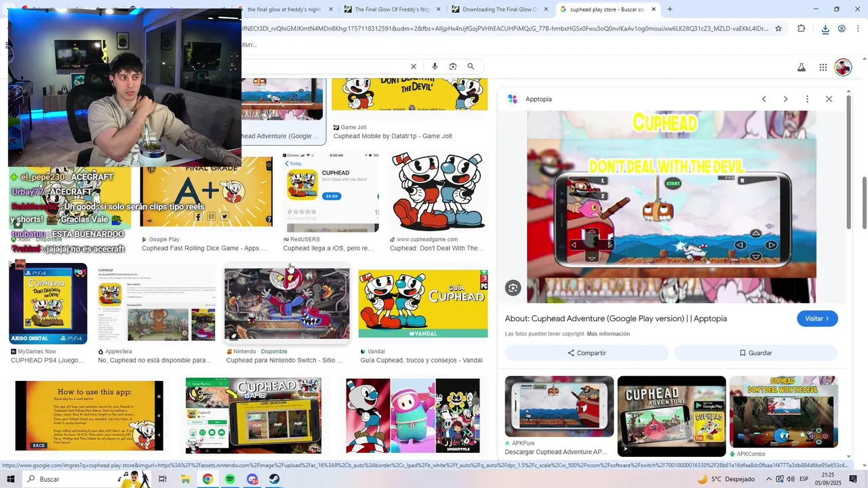Click the Compartir button
Viewport: 868px width, 488px height.
pyautogui.click(x=587, y=353)
